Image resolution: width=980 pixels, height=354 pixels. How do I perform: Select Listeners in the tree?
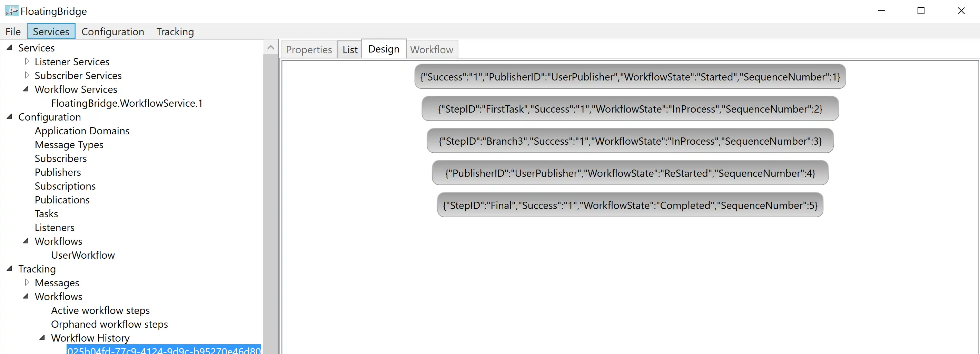(55, 228)
